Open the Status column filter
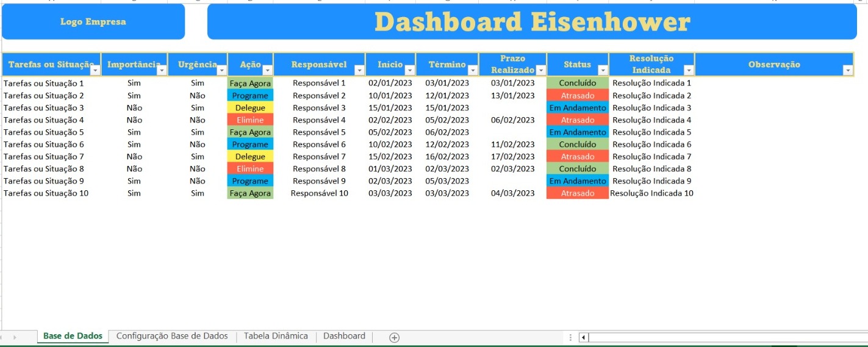The width and height of the screenshot is (868, 347). 603,71
